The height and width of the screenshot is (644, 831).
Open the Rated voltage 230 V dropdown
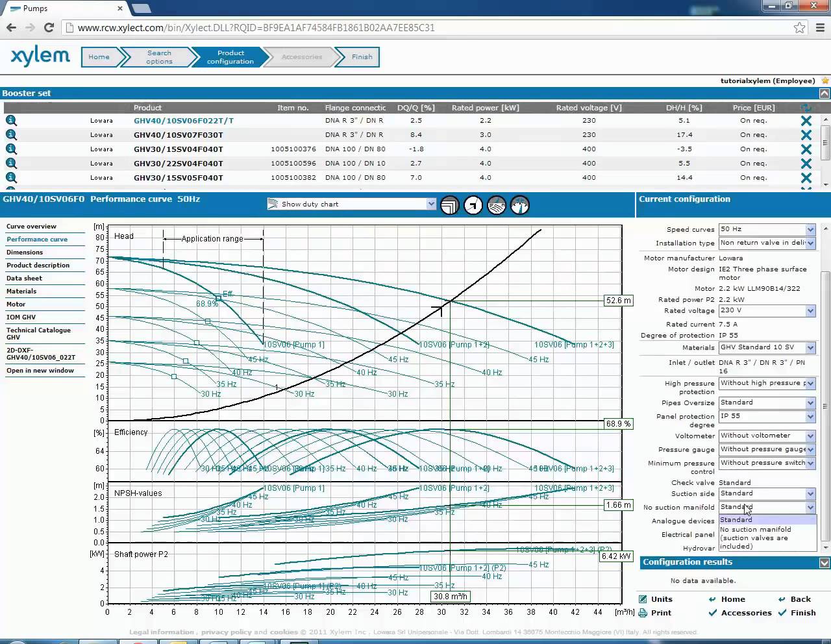pos(767,310)
